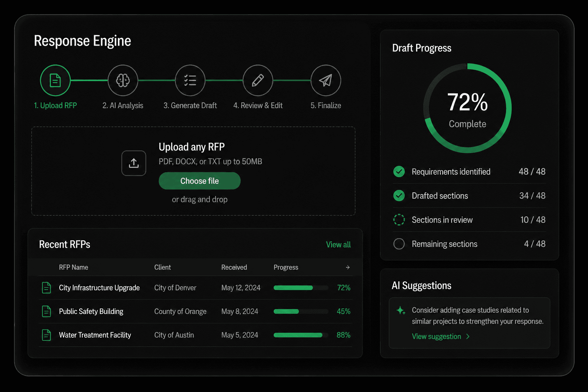Click the upload arrow icon box
Viewport: 588px width, 392px height.
[134, 163]
